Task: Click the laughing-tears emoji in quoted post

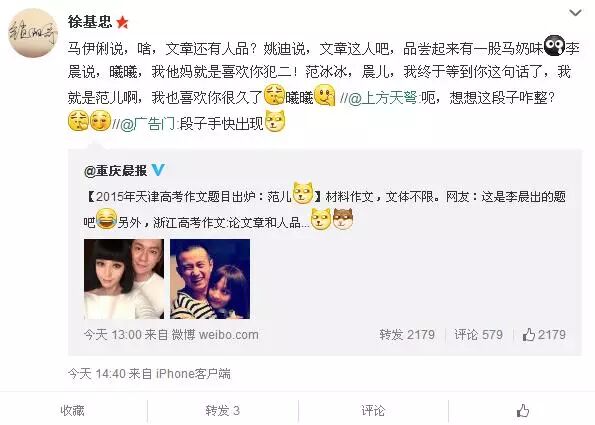Action: [x=106, y=219]
